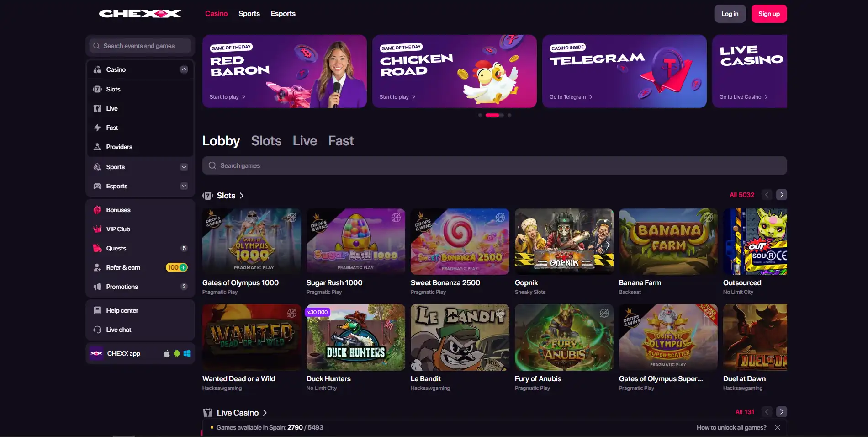Open the Banana Farm game thumbnail
Screen dimensions: 868x437
[668, 242]
